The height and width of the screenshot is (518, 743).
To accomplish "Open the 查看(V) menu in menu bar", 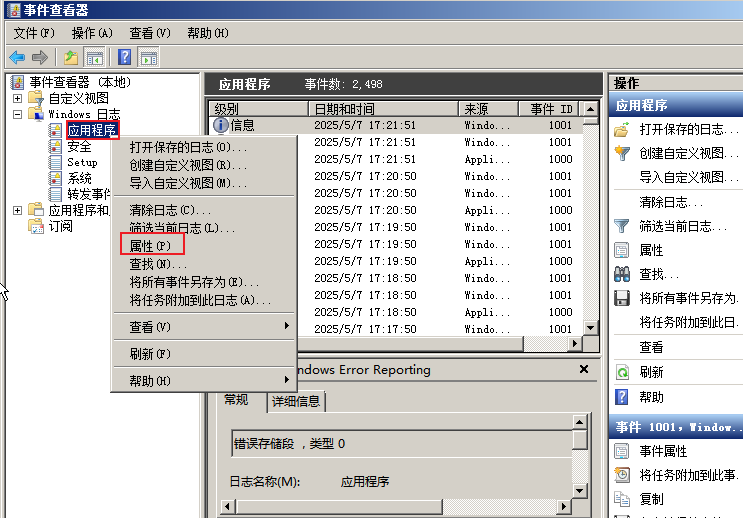I will (x=150, y=33).
